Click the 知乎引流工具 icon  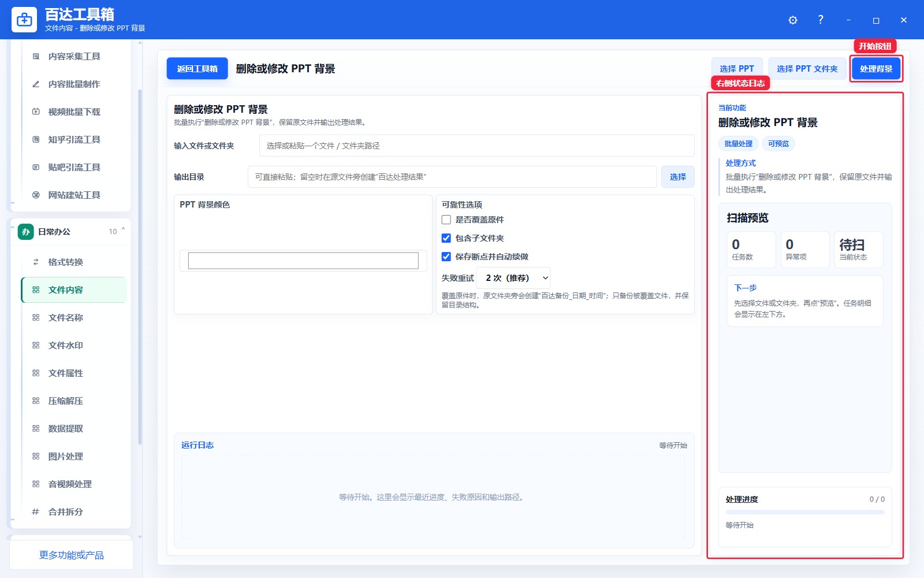pos(36,140)
